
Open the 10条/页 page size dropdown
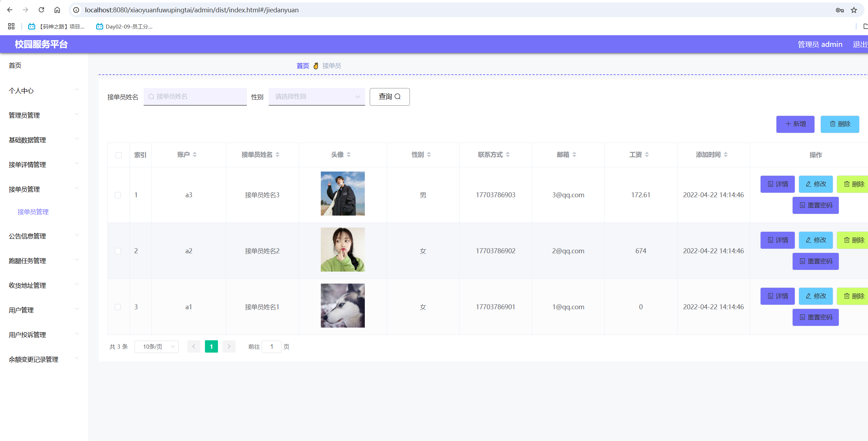click(x=156, y=347)
